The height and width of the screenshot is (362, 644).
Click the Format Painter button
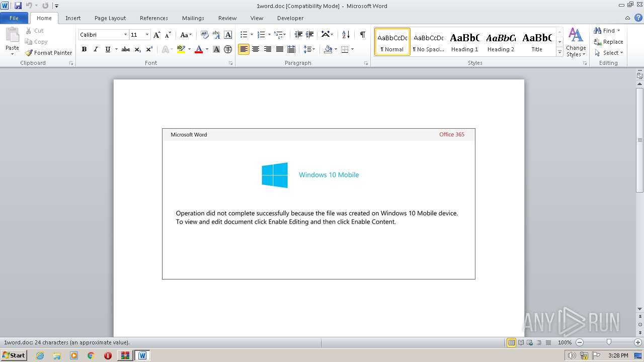48,53
